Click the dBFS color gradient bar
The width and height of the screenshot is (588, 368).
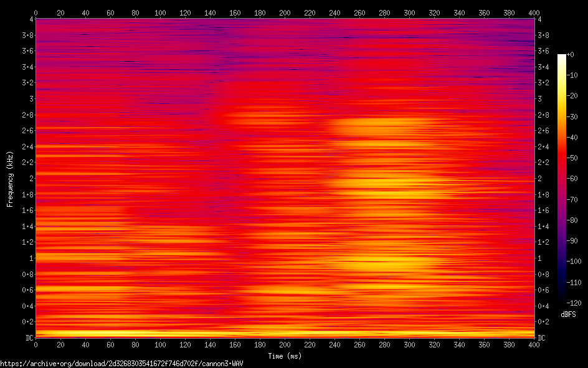click(x=562, y=179)
